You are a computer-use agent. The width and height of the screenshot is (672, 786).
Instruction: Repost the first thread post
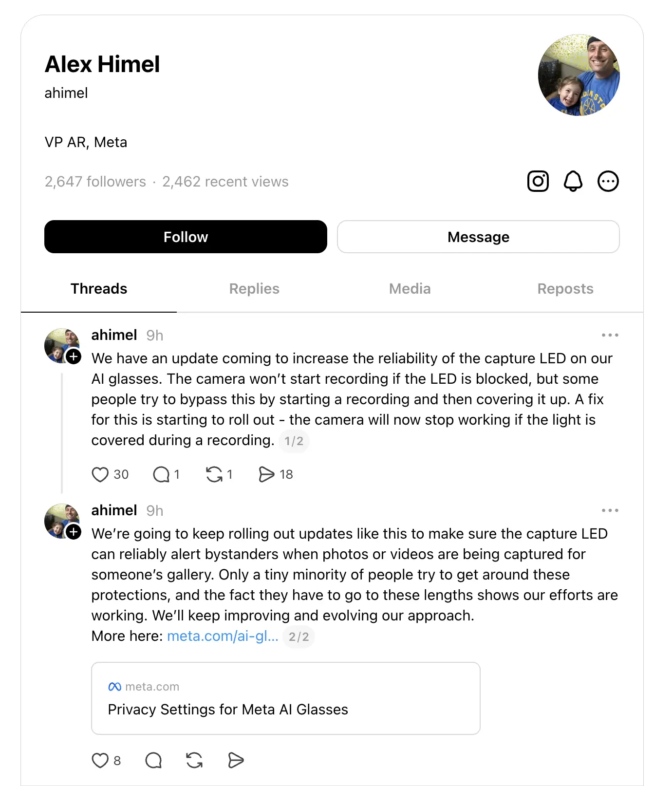click(x=214, y=474)
